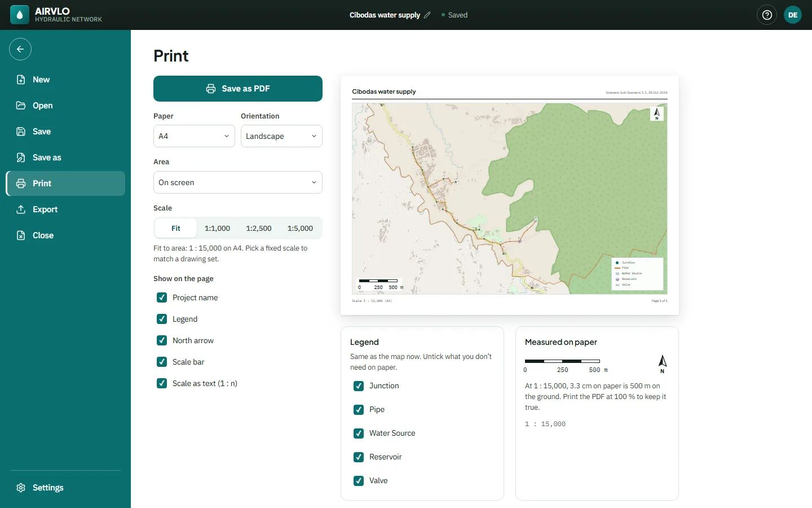Click 'Scale 1 : 15,000 (A4)' preview footer
This screenshot has width=812, height=508.
tap(372, 301)
